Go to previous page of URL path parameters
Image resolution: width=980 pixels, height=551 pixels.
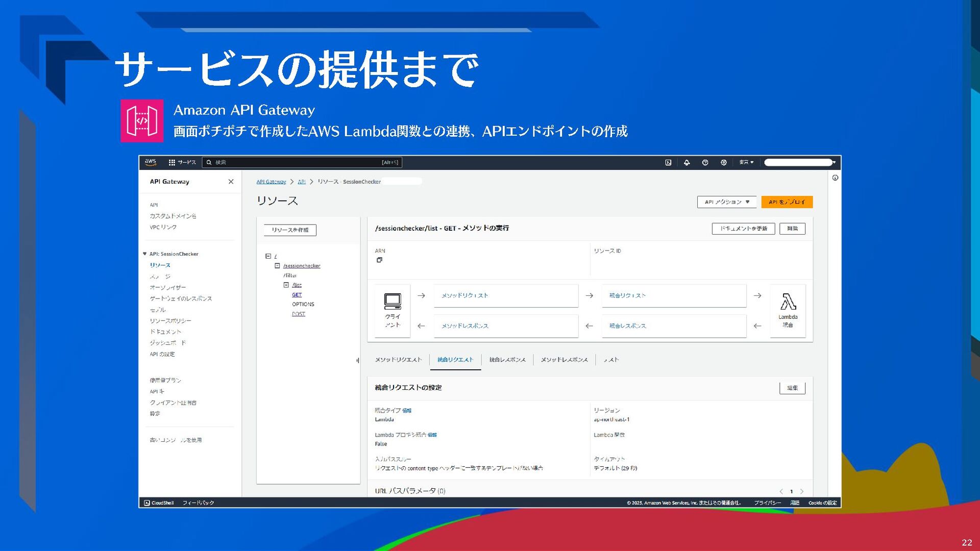[781, 491]
